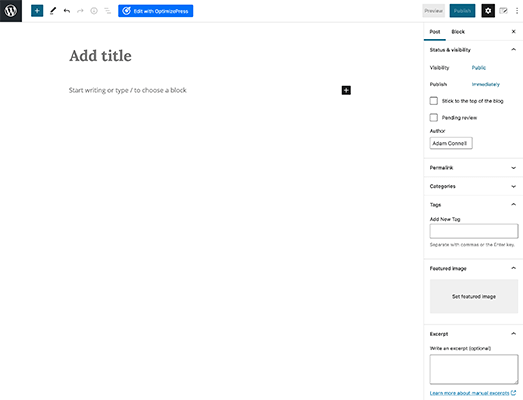Select the Post tab

[x=435, y=32]
